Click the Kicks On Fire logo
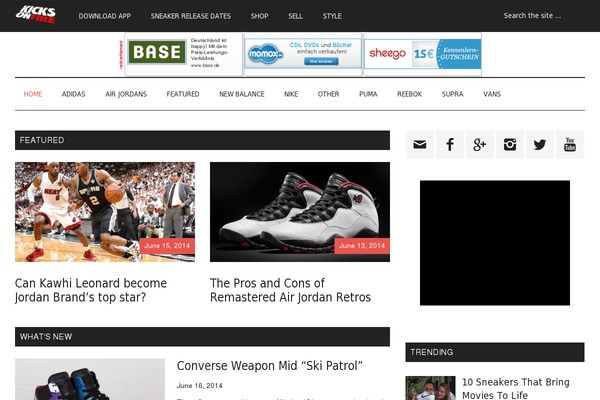Viewport: 600px width, 400px height. (x=36, y=15)
